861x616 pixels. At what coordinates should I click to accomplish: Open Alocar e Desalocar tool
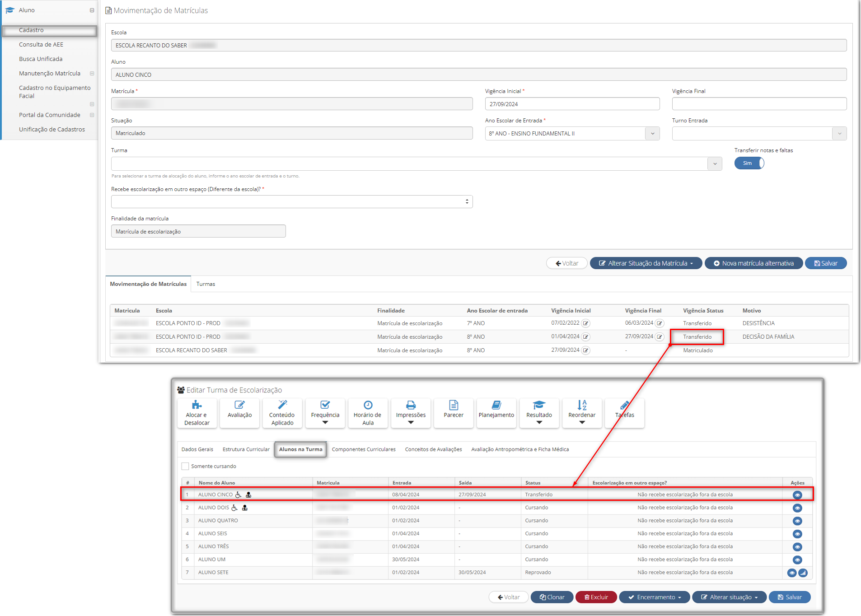[197, 413]
